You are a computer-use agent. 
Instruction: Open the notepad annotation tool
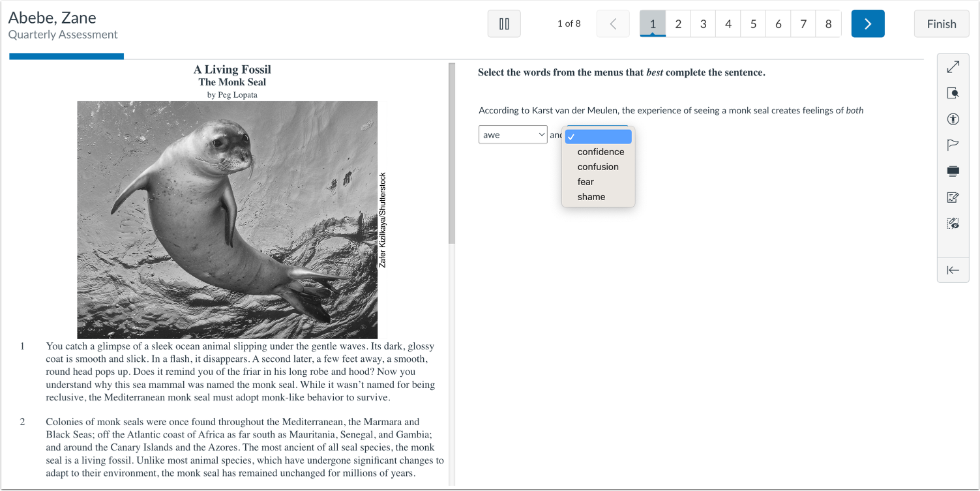953,197
